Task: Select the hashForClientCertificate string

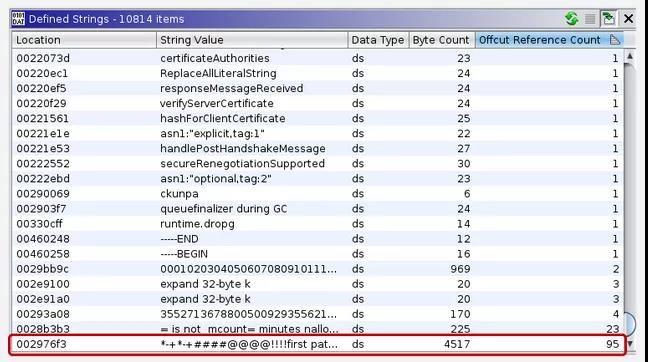Action: [x=223, y=119]
